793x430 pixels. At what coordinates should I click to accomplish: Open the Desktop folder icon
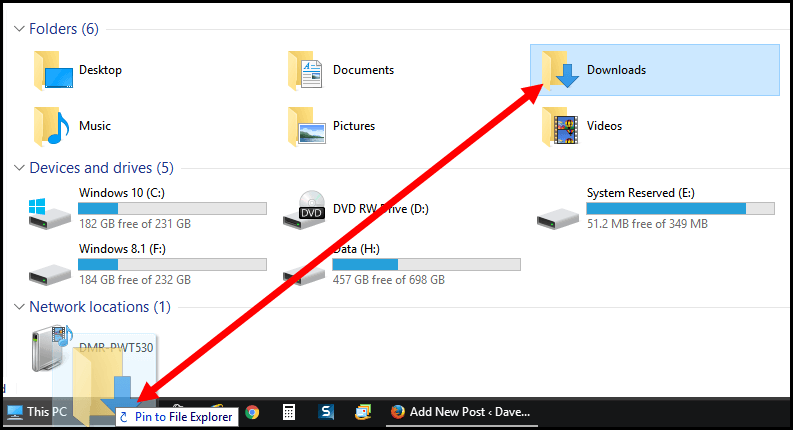[x=53, y=70]
